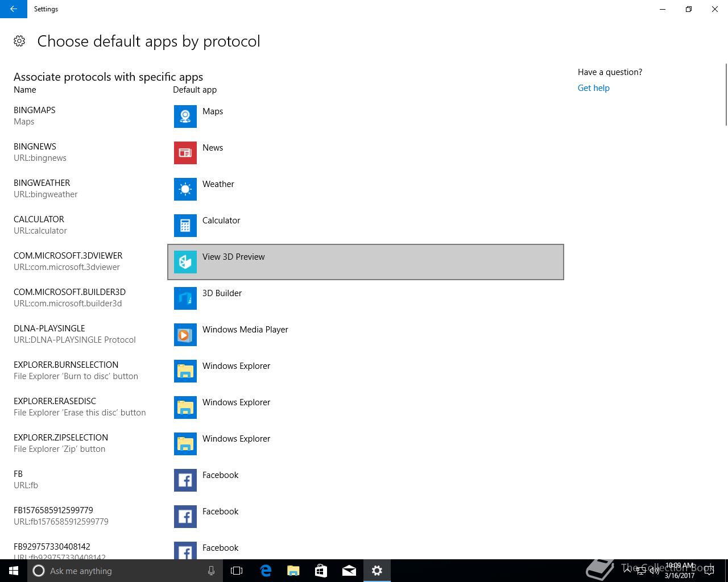Click the CALCULATOR protocol name

point(39,219)
